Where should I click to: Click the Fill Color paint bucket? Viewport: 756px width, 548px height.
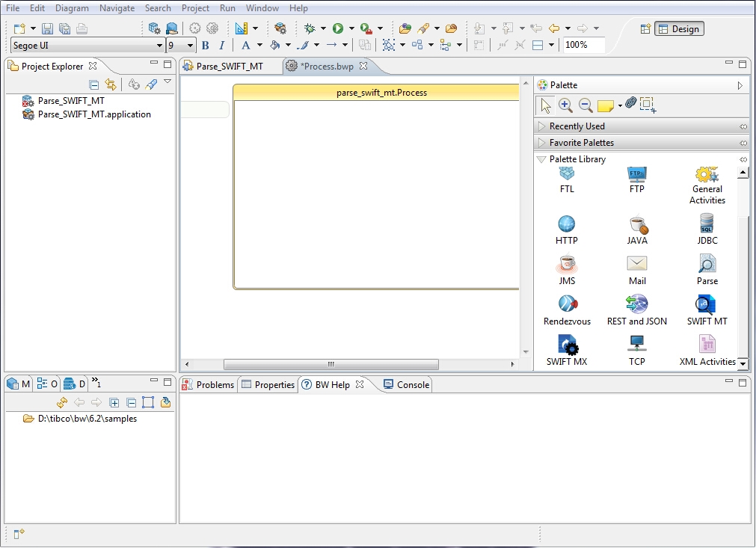tap(275, 46)
